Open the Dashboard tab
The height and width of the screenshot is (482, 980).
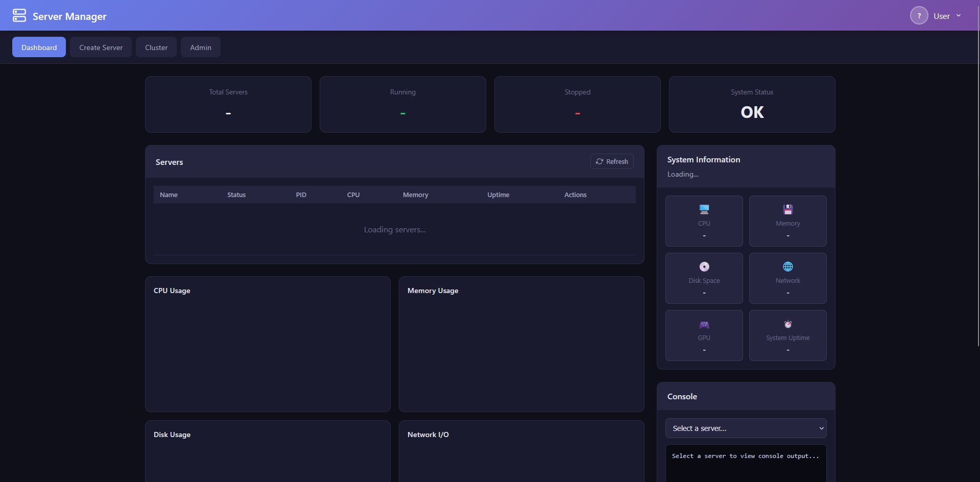[x=39, y=47]
